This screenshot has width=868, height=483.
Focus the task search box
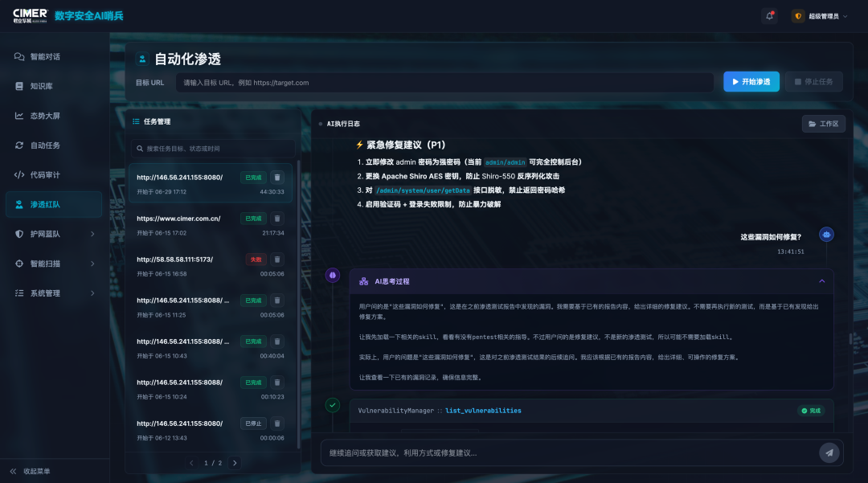click(x=212, y=148)
